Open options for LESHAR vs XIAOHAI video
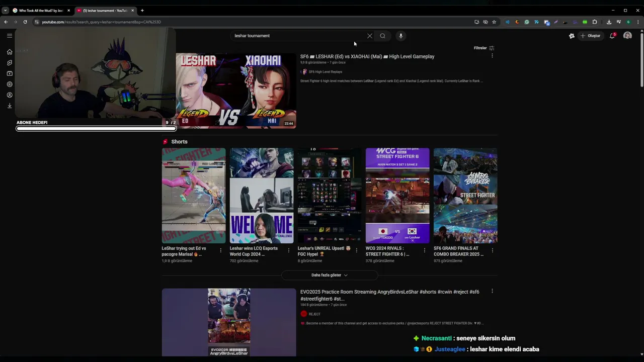 [492, 56]
